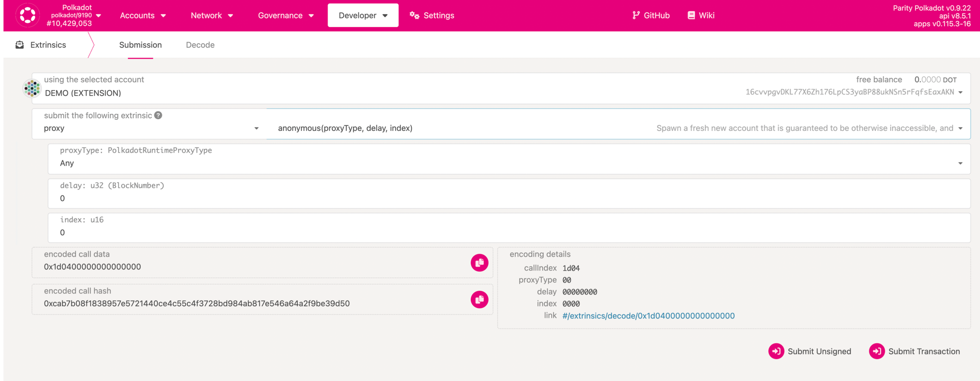Click the DEMO account identicon

[x=32, y=88]
